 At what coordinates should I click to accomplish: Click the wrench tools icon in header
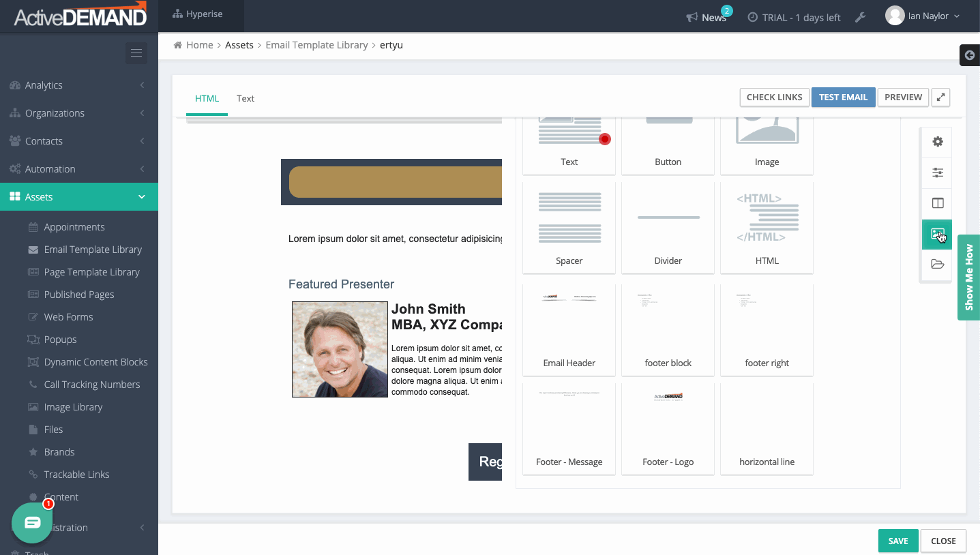(861, 17)
